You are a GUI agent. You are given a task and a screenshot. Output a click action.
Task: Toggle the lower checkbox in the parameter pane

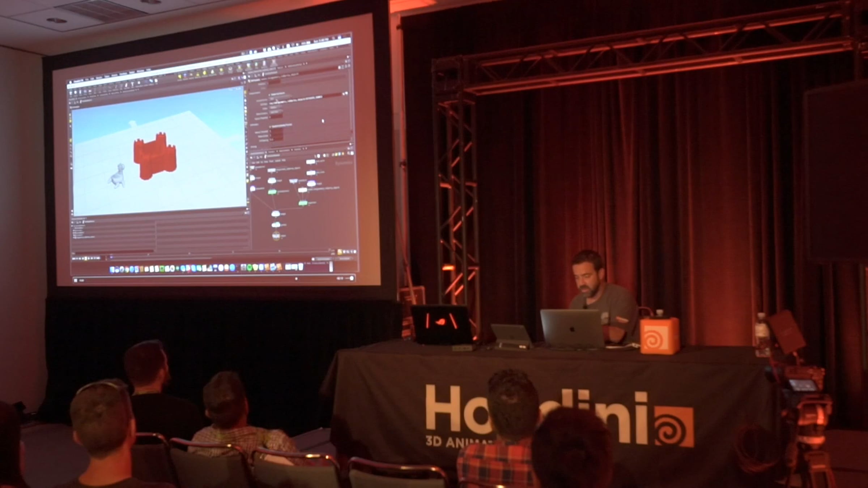tap(270, 127)
